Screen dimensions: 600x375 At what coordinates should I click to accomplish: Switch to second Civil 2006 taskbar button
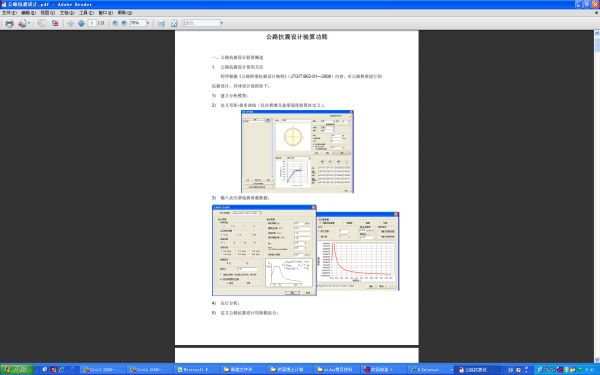pos(150,370)
